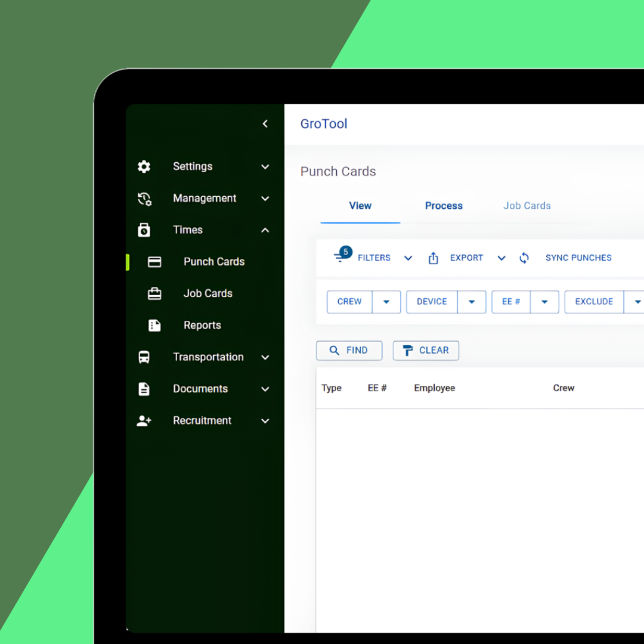Viewport: 644px width, 644px height.
Task: Switch to the Process tab
Action: click(x=444, y=206)
